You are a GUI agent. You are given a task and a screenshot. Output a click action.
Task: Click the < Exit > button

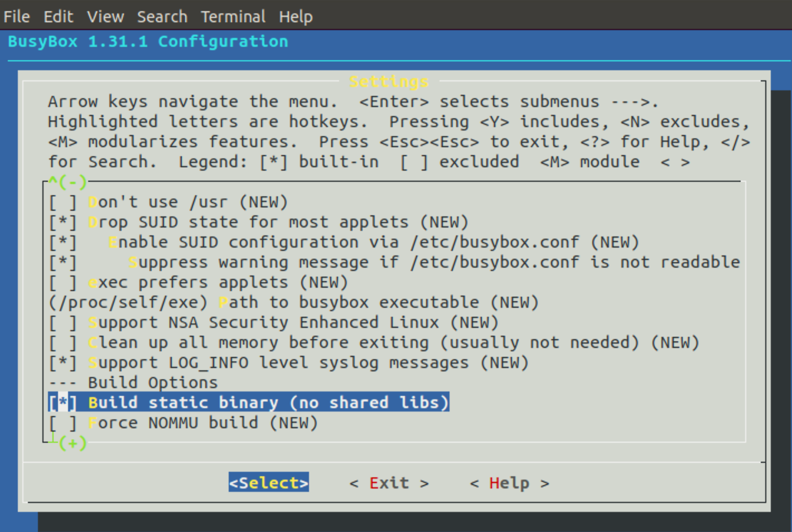[389, 482]
